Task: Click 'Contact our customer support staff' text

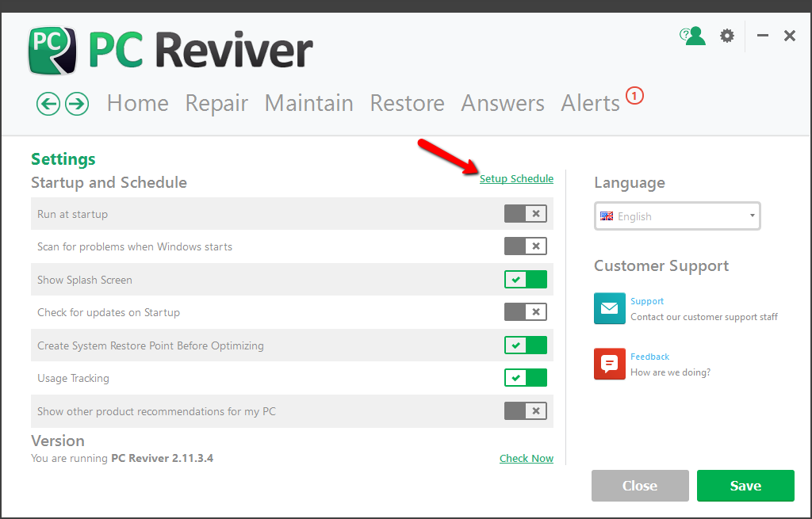Action: tap(704, 317)
